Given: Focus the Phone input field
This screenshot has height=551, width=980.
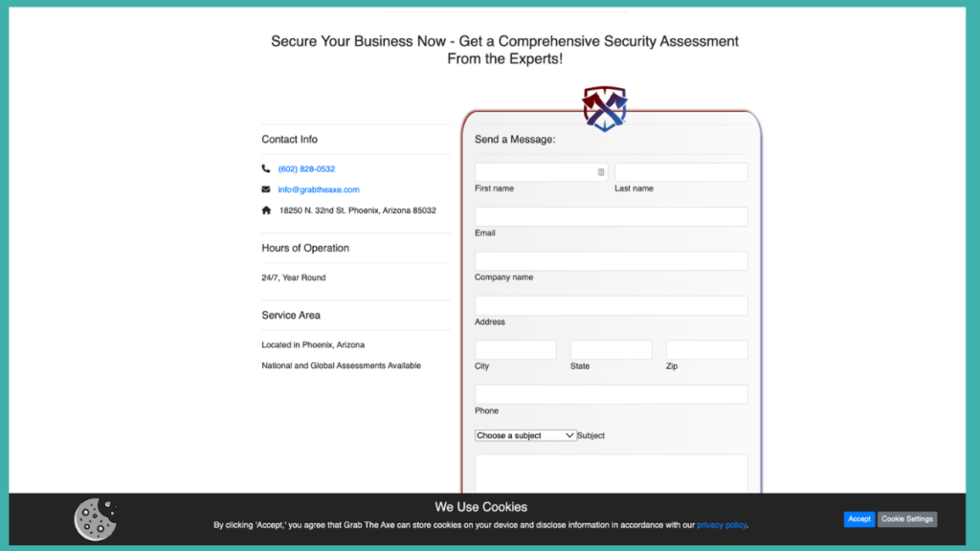Looking at the screenshot, I should pyautogui.click(x=611, y=394).
